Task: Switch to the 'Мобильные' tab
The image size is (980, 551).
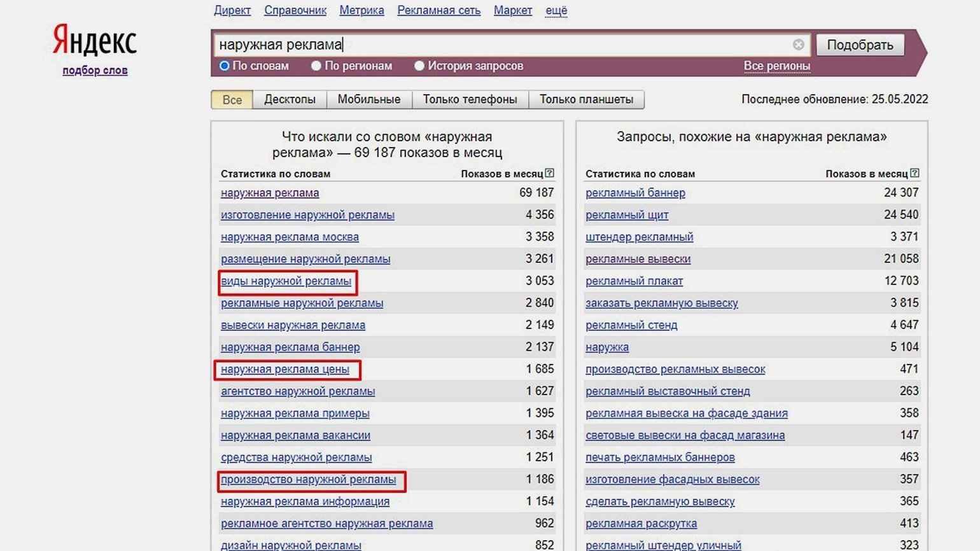Action: (x=369, y=100)
